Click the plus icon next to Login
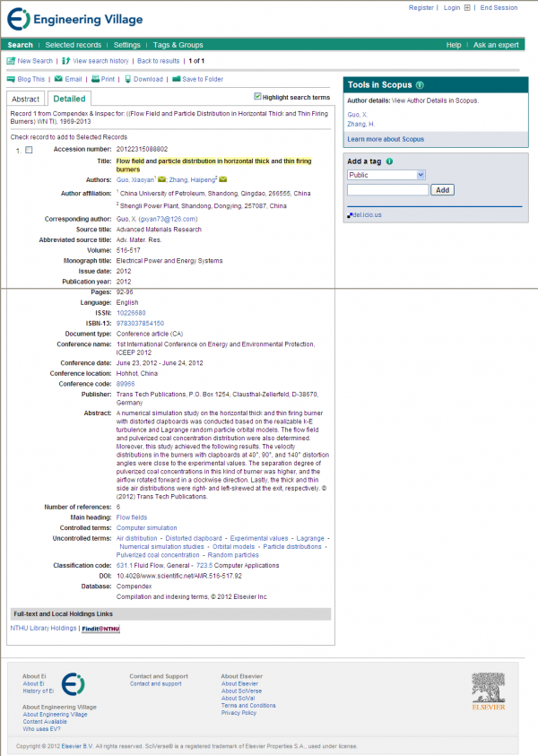 click(466, 8)
